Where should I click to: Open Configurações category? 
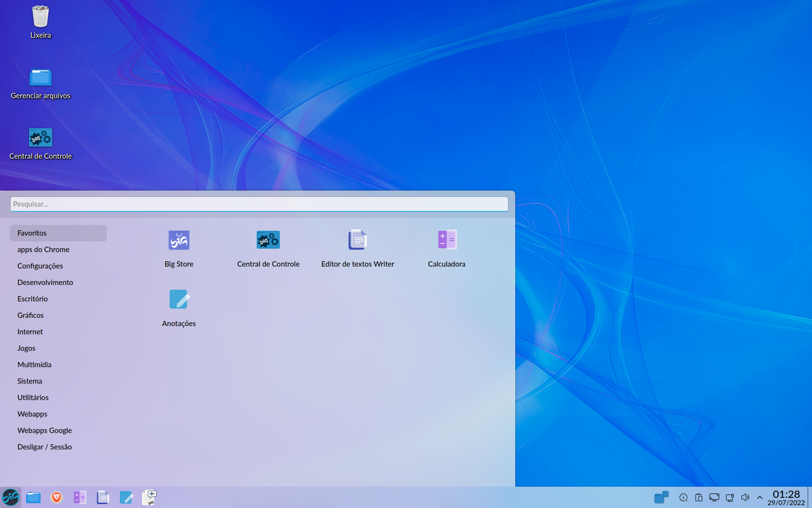(x=58, y=266)
